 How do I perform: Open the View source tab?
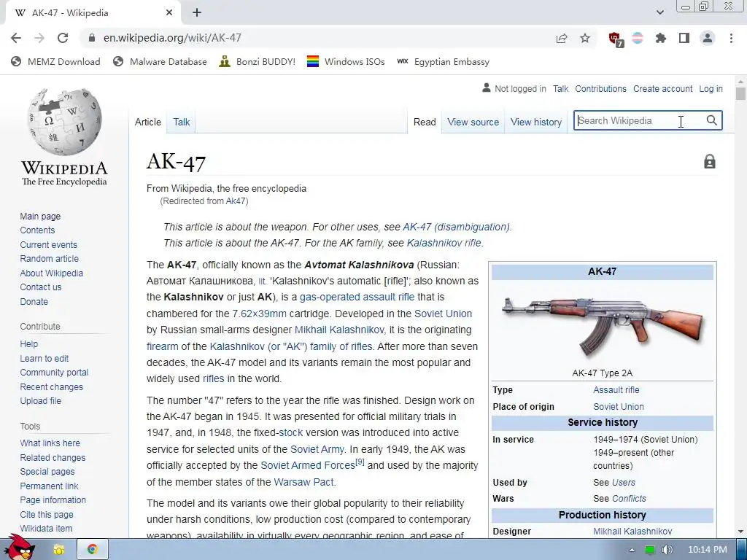click(473, 122)
